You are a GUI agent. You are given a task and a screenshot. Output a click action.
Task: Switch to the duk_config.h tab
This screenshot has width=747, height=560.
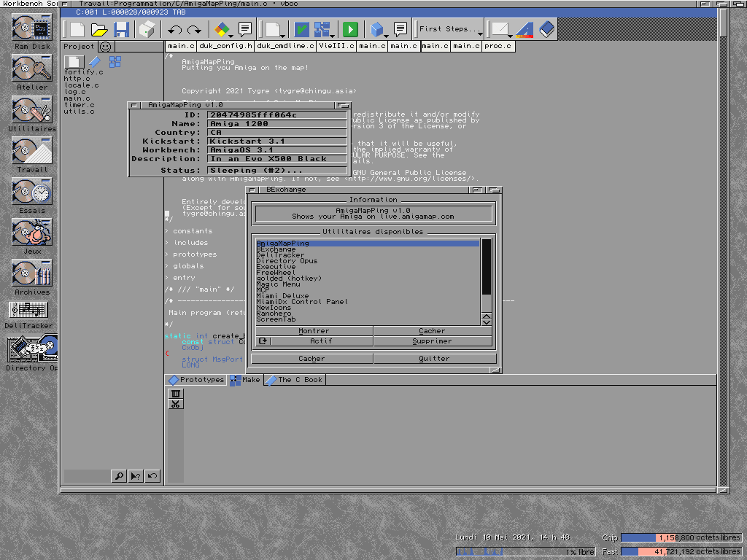coord(225,46)
